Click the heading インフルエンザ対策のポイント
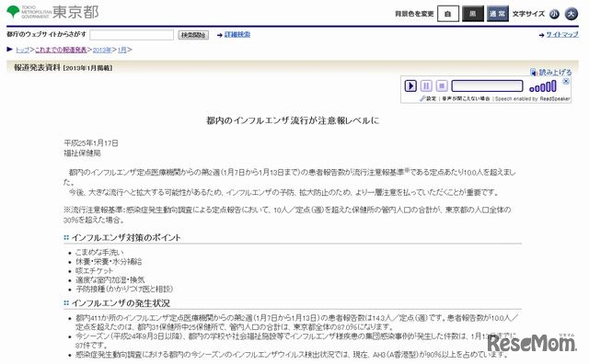The height and width of the screenshot is (364, 589). coord(126,237)
